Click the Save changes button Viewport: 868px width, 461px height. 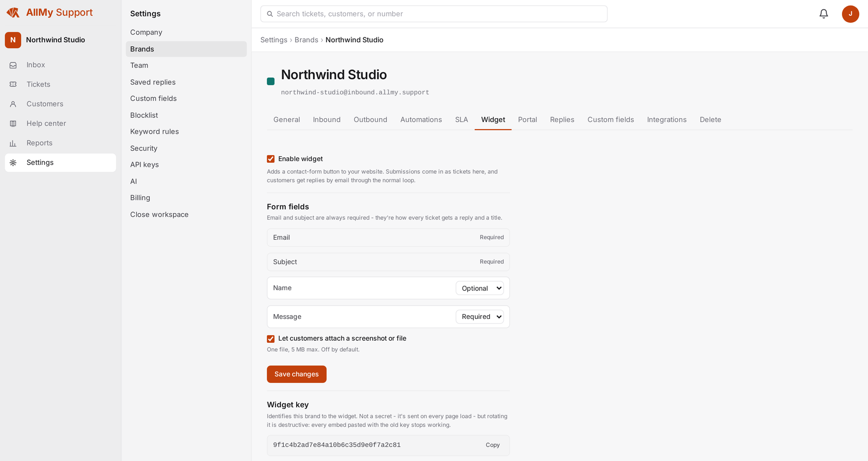(297, 374)
